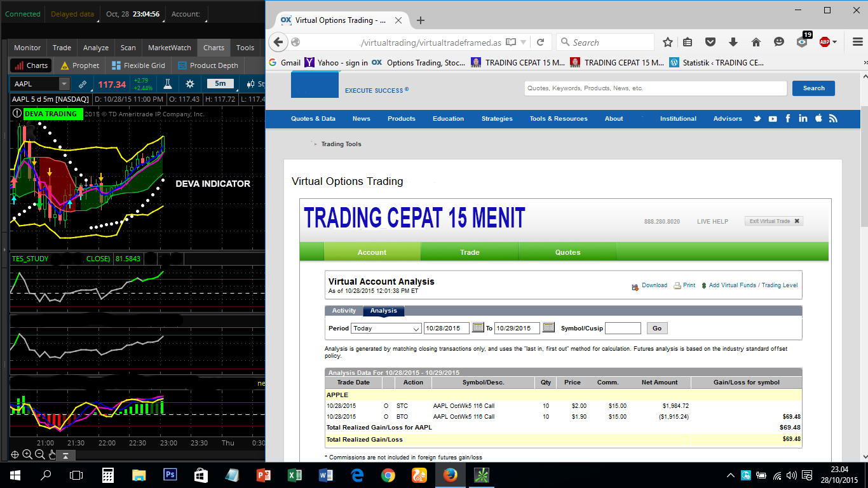Open Excel from the taskbar
The height and width of the screenshot is (488, 868).
(x=294, y=475)
